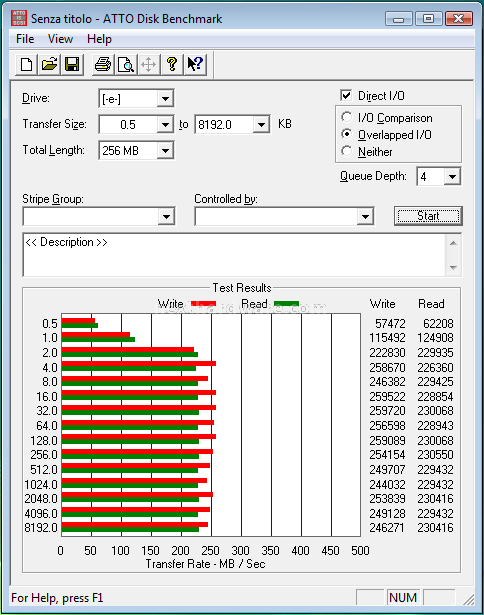This screenshot has width=484, height=615.
Task: Click the New document toolbar icon
Action: coord(26,64)
